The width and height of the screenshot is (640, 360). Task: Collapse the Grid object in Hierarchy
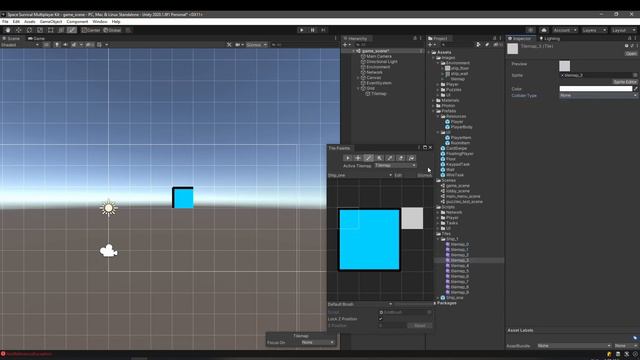(x=358, y=88)
